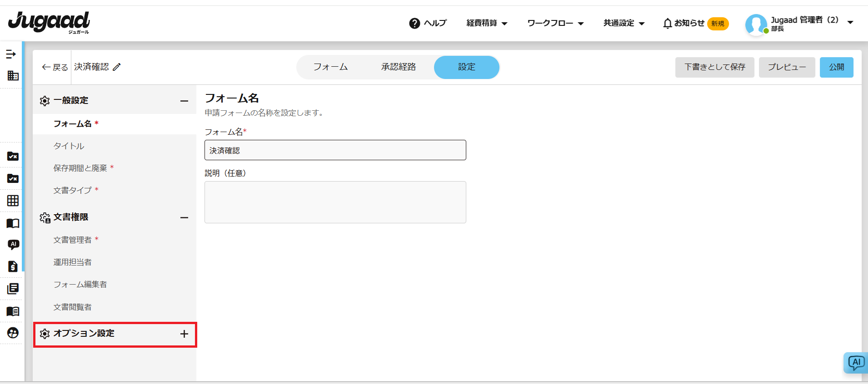Open the 共通設定 dropdown menu
Viewport: 868px width, 384px height.
point(624,23)
